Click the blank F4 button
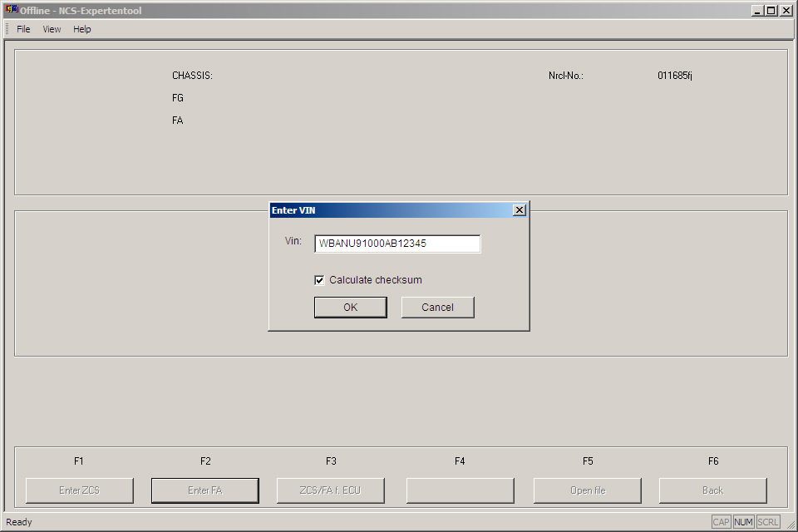This screenshot has height=532, width=798. 460,490
